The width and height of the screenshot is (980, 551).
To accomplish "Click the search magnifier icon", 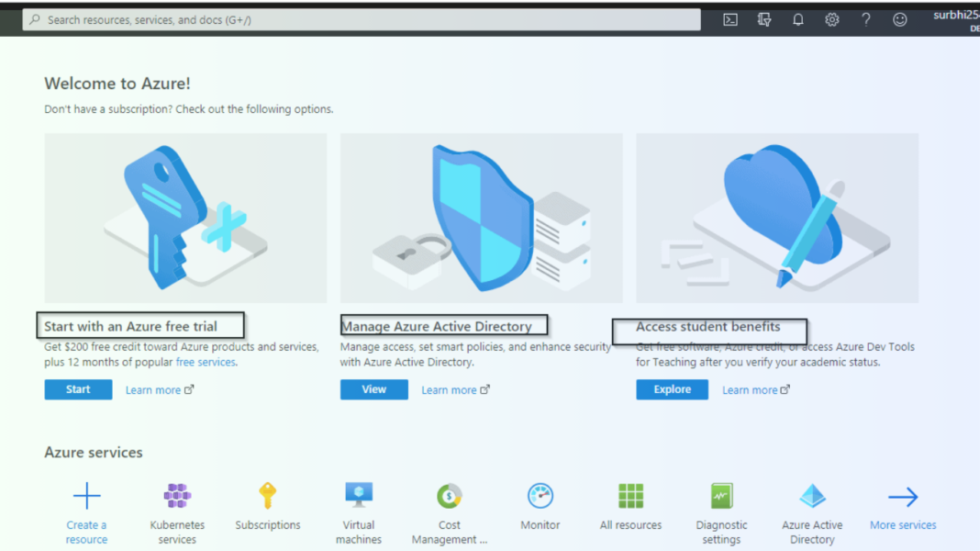I will click(35, 20).
